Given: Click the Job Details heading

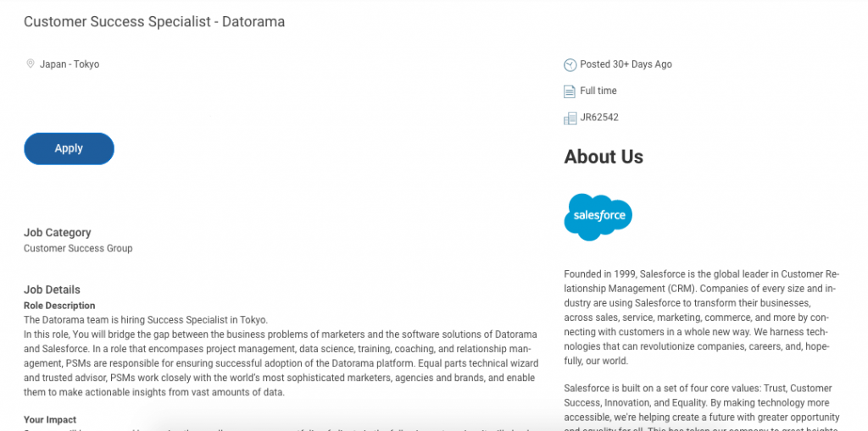Looking at the screenshot, I should [52, 290].
